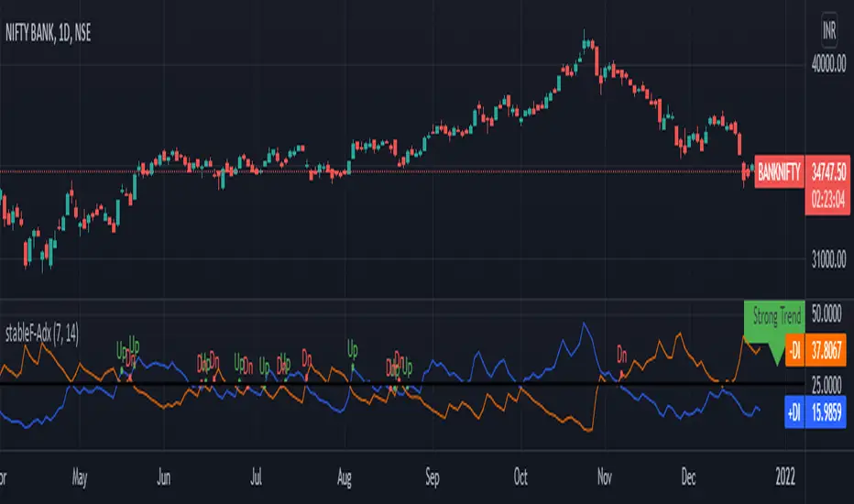Click the 40000.00 price axis label
854x504 pixels.
tap(828, 64)
